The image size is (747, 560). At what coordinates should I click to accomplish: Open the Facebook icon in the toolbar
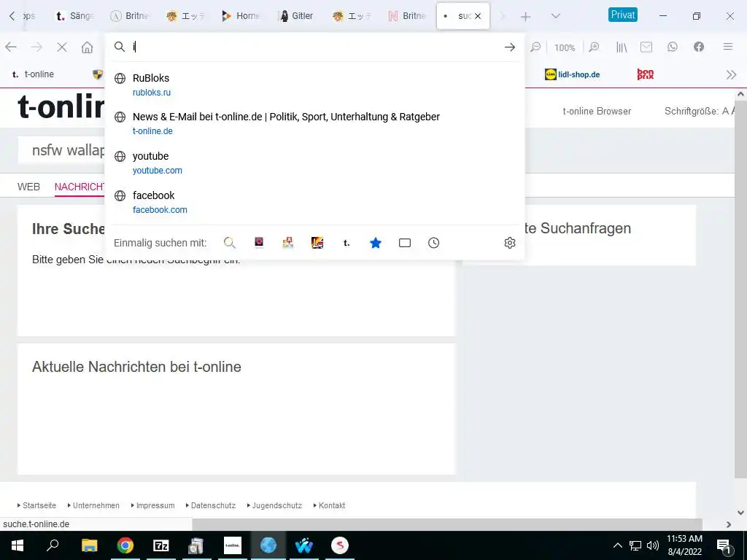pos(699,47)
